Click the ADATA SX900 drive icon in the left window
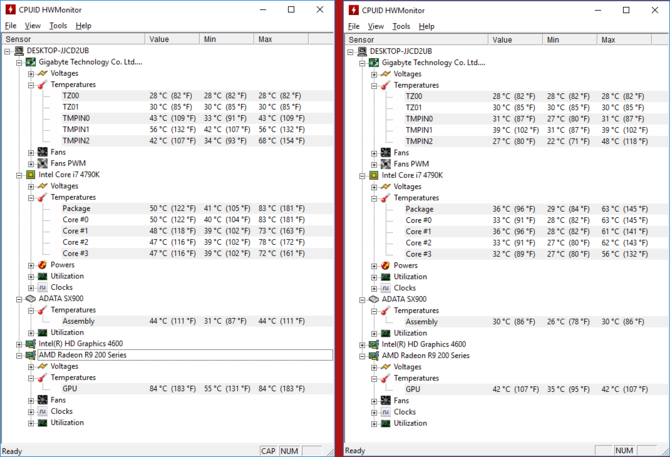 31,299
